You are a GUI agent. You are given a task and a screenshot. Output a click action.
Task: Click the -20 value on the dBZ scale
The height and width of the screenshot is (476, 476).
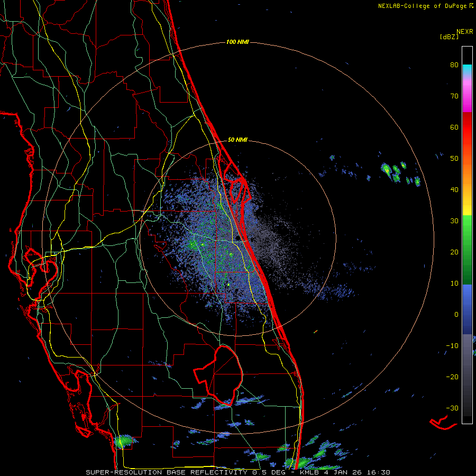(x=452, y=377)
